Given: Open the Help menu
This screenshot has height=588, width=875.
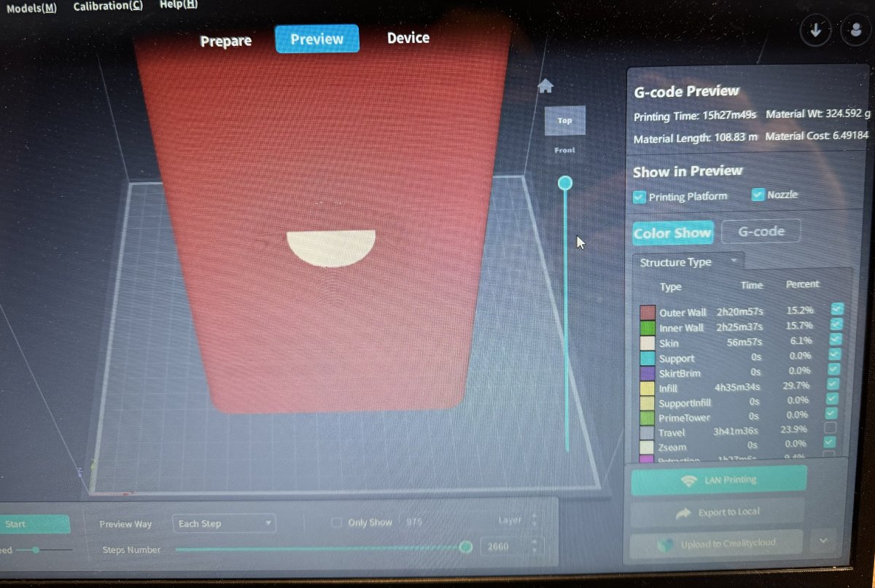Looking at the screenshot, I should click(178, 5).
